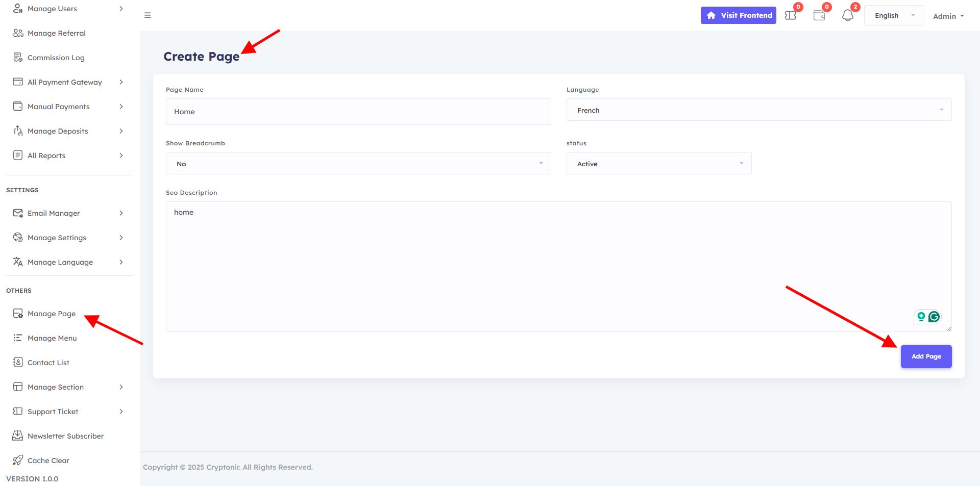Click the Manage Language translate icon
This screenshot has height=486, width=980.
click(18, 262)
